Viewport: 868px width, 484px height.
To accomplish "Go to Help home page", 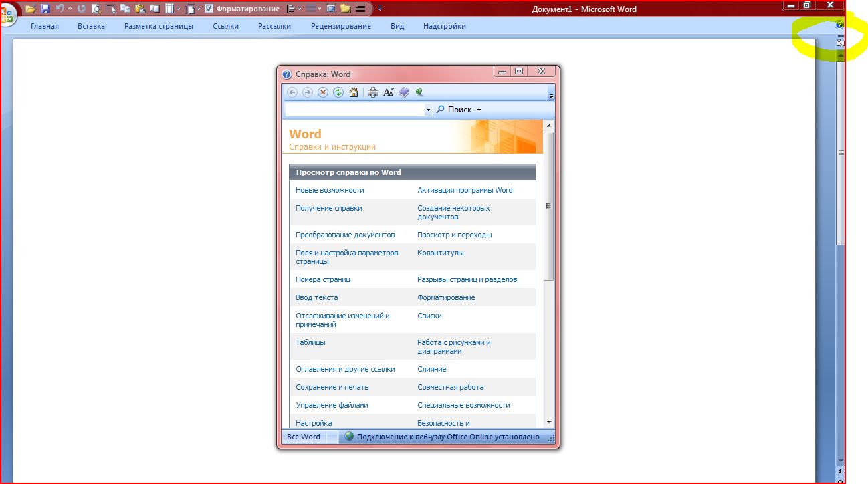I will click(x=354, y=92).
